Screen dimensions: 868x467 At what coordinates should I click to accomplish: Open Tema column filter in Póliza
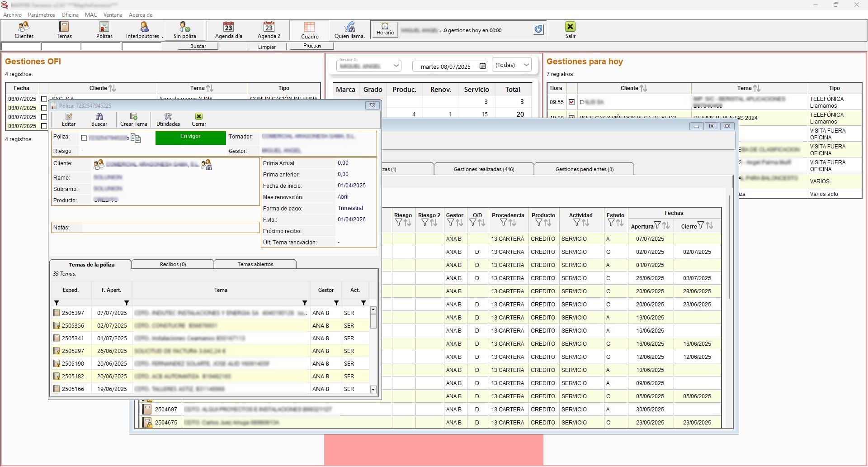click(x=305, y=303)
